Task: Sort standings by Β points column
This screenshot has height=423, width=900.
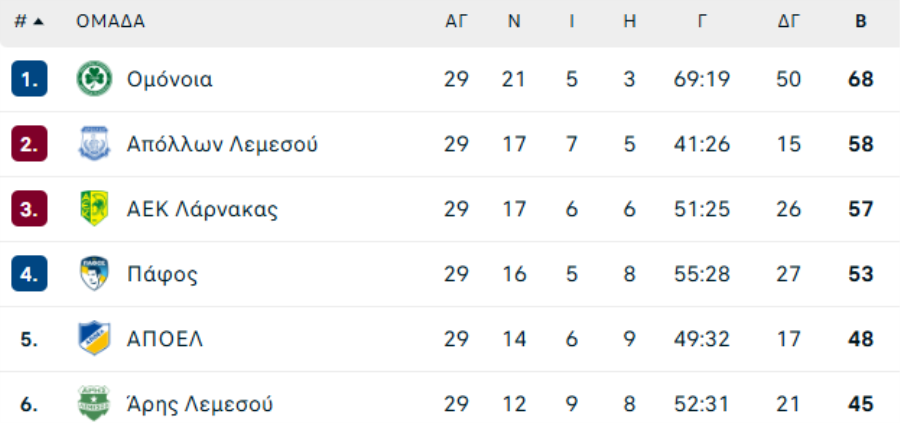Action: [x=860, y=21]
